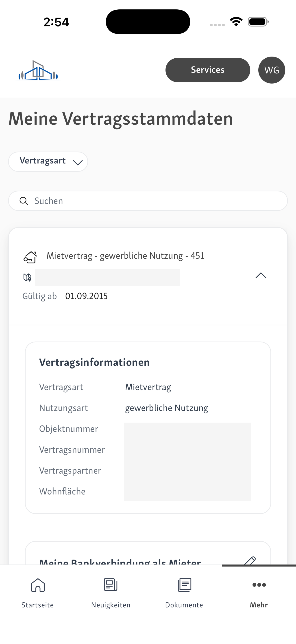Open the Neuigkeiten tab
Viewport: 296px width, 644px height.
pyautogui.click(x=111, y=593)
